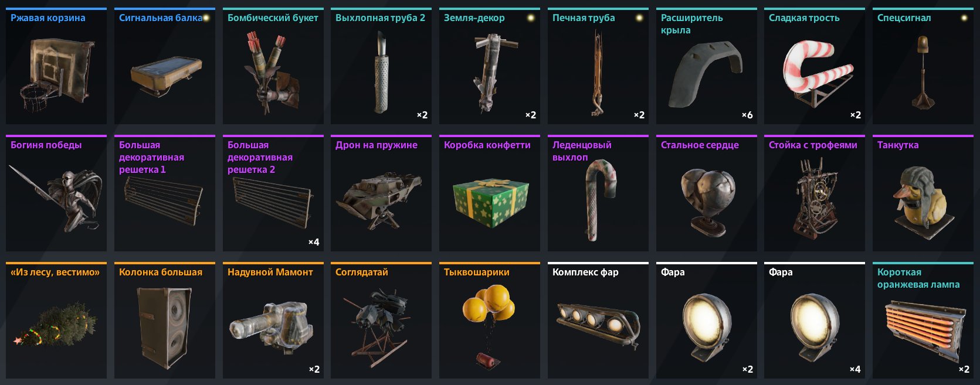980x385 pixels.
Task: Select the Богиня победы statue decor
Action: coord(56,193)
